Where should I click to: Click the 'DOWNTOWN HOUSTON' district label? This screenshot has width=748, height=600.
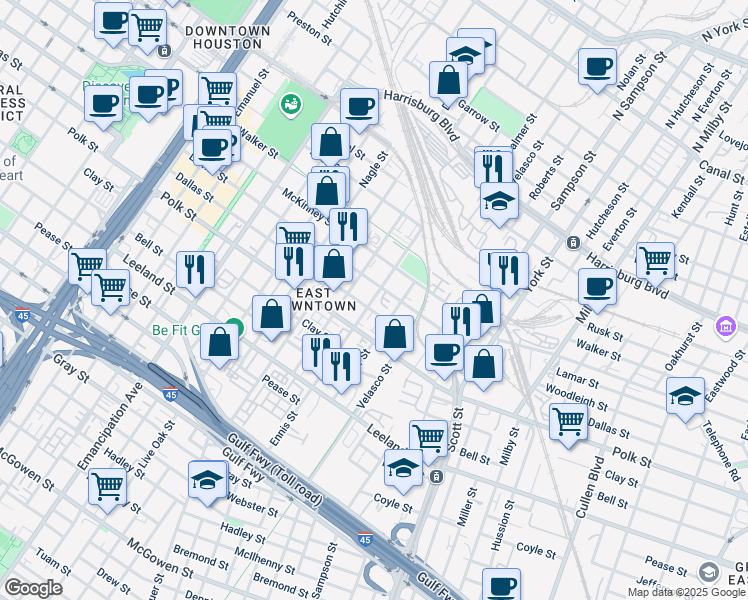[x=228, y=38]
